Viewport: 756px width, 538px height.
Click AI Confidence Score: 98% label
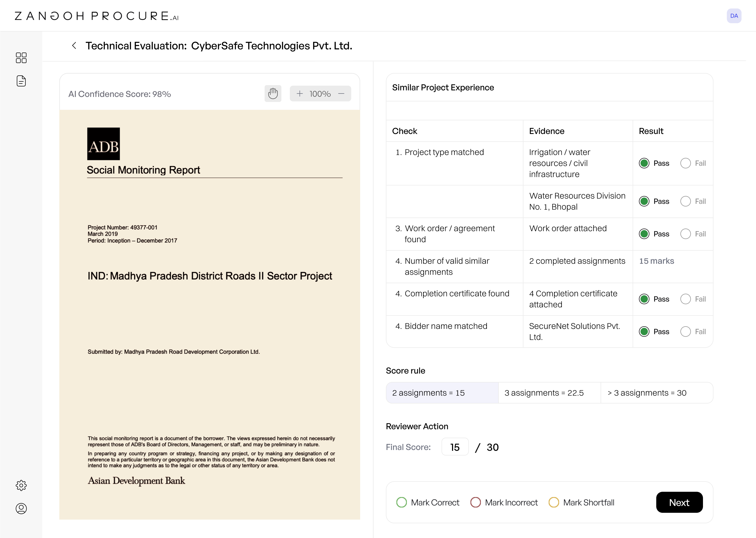119,94
